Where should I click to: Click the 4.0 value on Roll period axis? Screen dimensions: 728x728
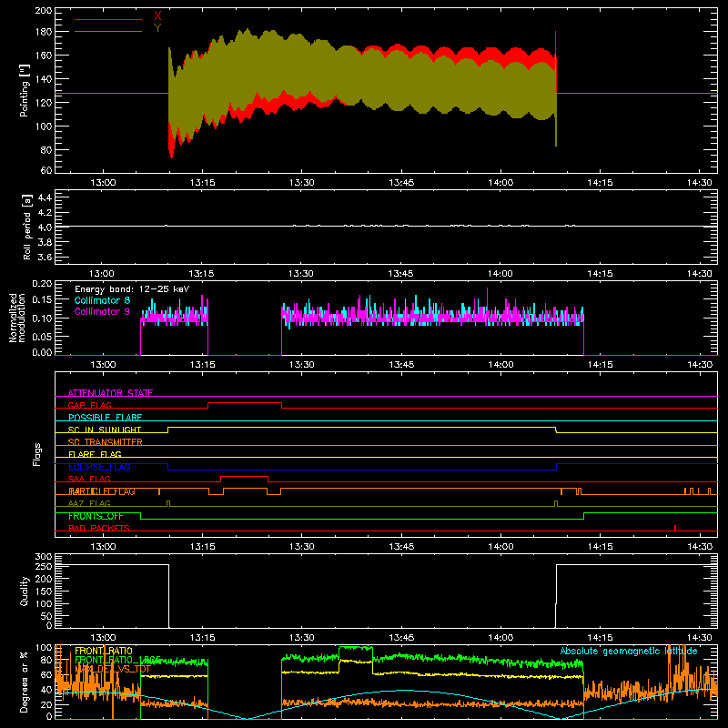click(45, 227)
